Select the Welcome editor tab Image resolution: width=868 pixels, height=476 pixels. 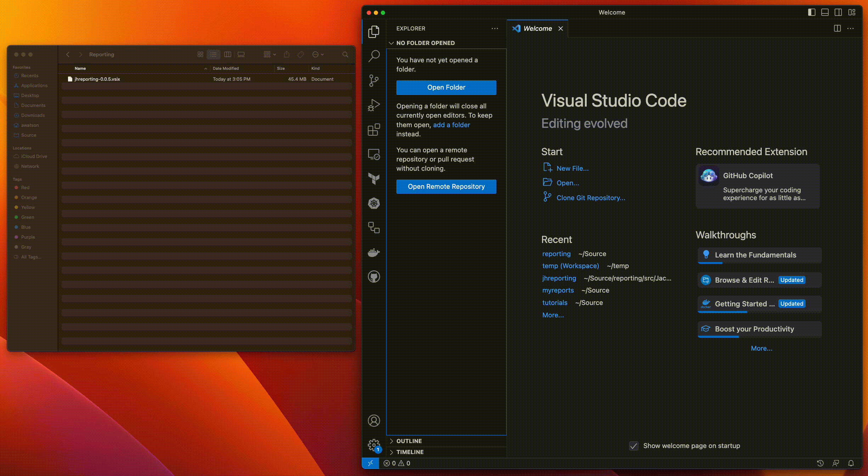click(537, 28)
